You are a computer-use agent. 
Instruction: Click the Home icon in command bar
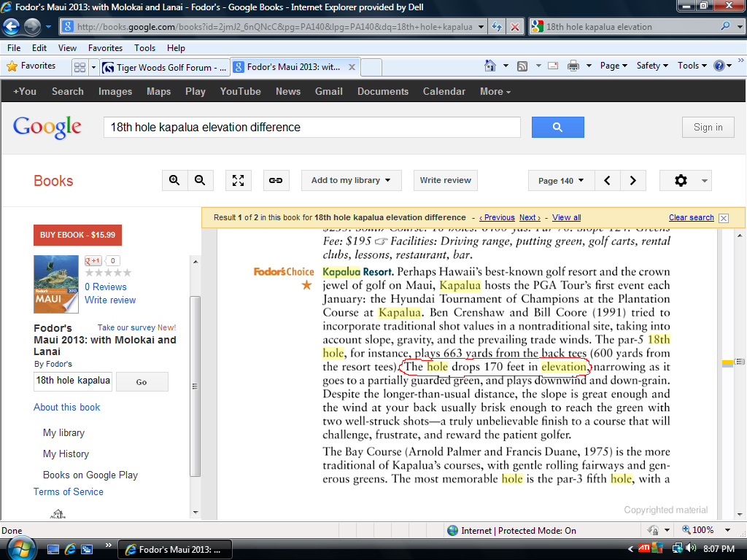pyautogui.click(x=489, y=66)
